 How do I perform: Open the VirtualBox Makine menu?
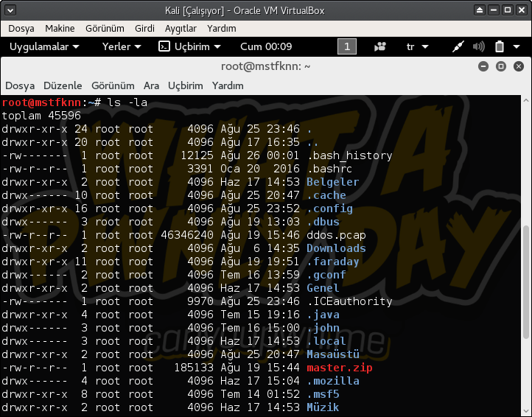pos(60,28)
